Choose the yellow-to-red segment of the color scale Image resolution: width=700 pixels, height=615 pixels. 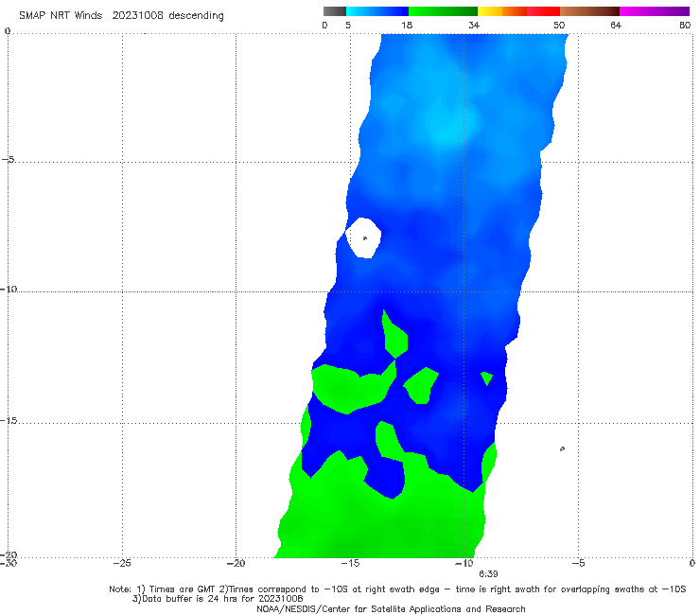pyautogui.click(x=518, y=11)
